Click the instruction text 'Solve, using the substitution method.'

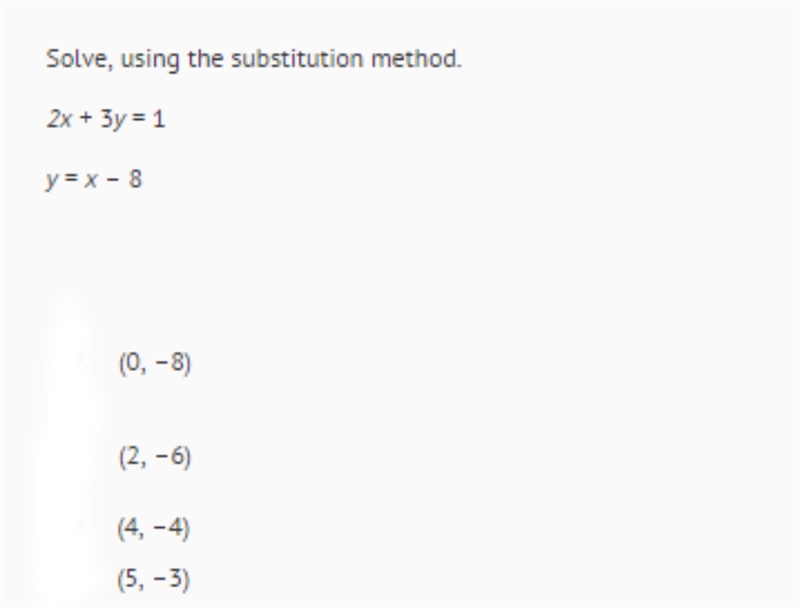click(x=254, y=59)
